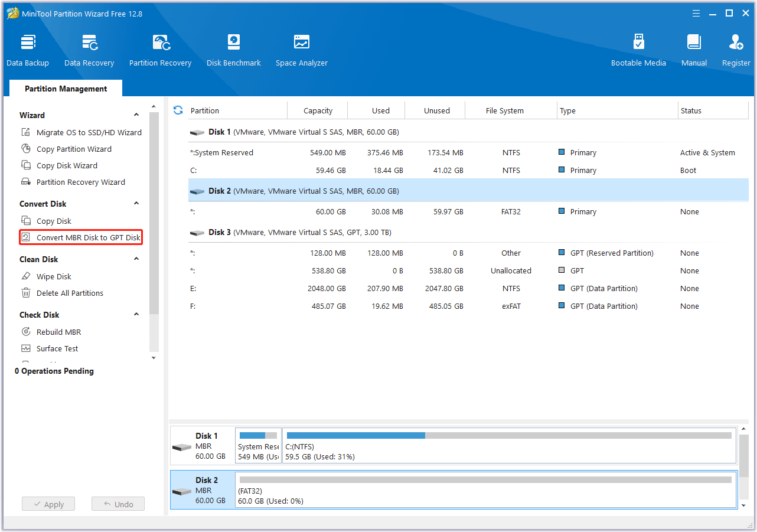Screen dimensions: 757x532
Task: Launch Partition Recovery from the top toolbar
Action: 161,51
